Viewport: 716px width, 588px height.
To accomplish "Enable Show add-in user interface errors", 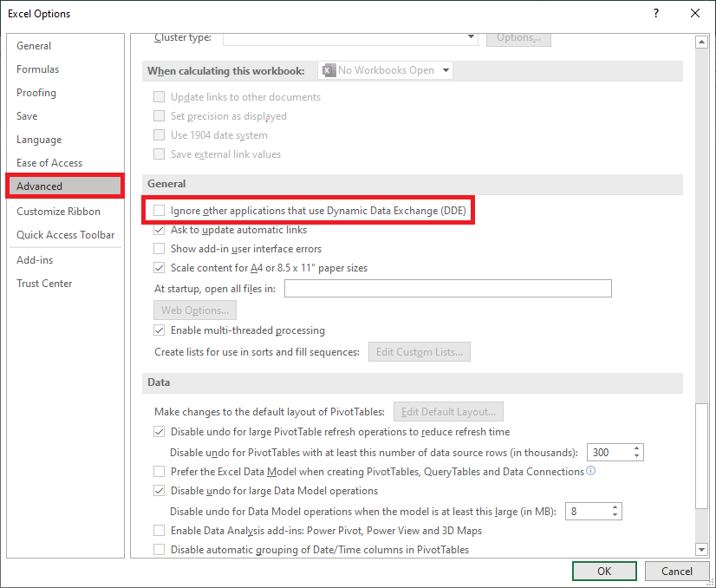I will click(159, 249).
